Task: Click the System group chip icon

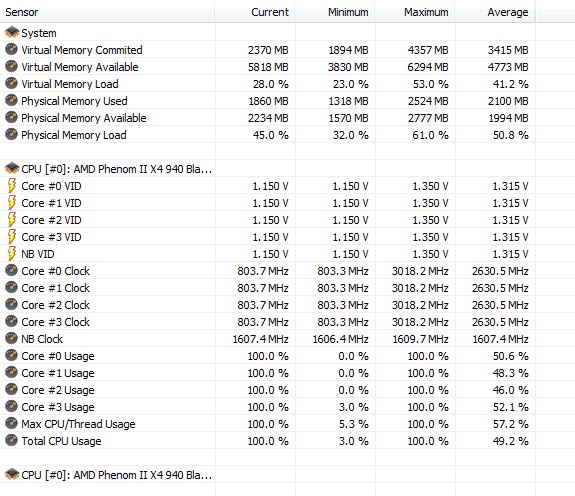Action: (12, 32)
